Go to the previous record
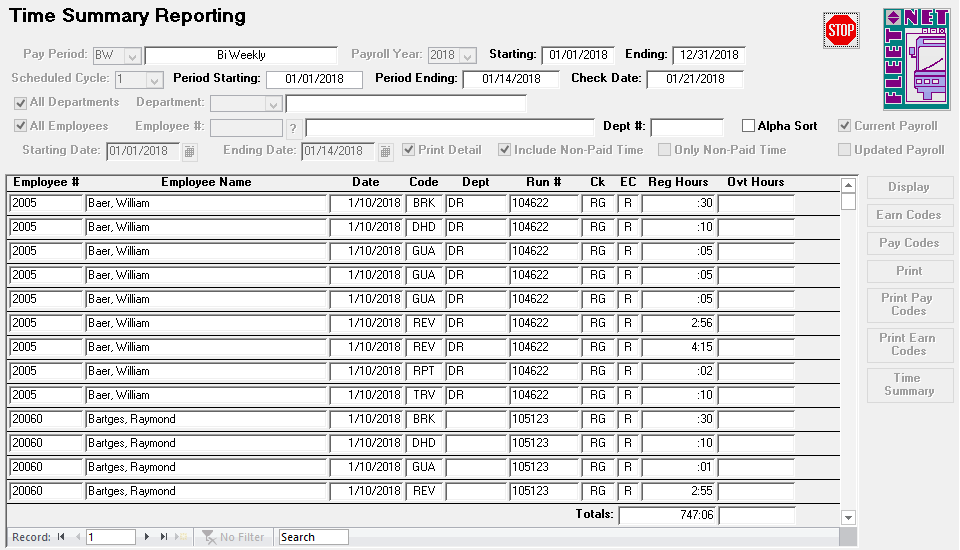 point(76,537)
